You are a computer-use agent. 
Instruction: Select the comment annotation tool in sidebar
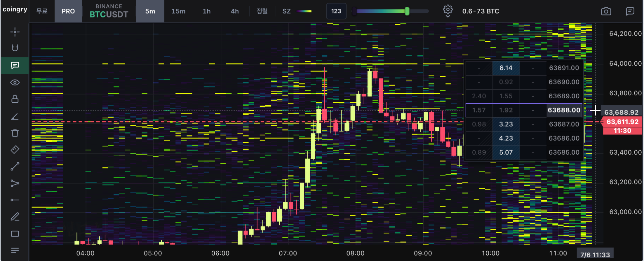15,65
